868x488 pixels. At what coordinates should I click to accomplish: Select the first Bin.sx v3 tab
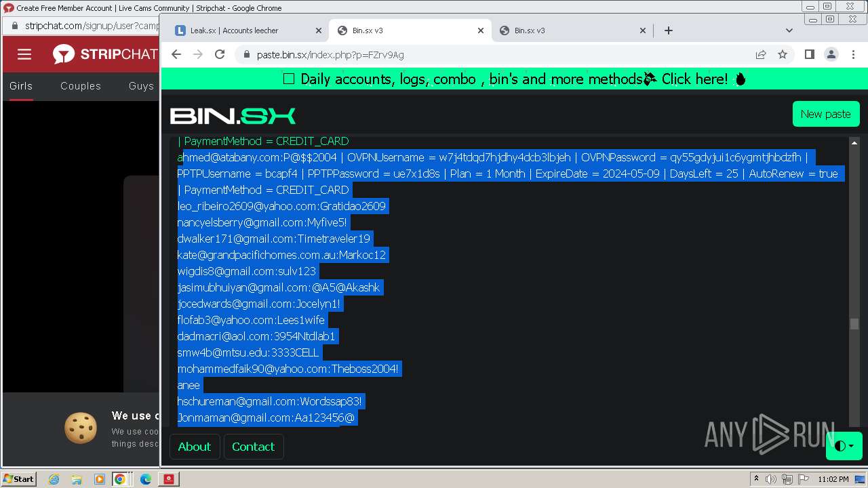coord(410,30)
